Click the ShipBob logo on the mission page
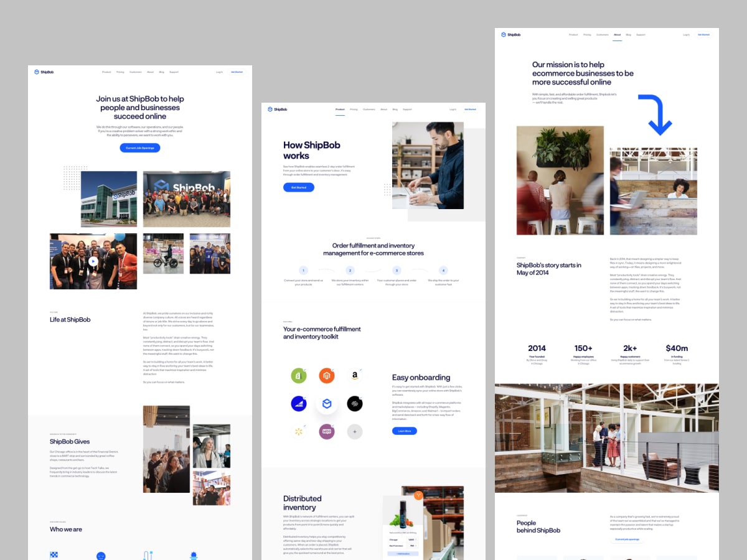Viewport: 747px width, 560px height. click(x=511, y=35)
